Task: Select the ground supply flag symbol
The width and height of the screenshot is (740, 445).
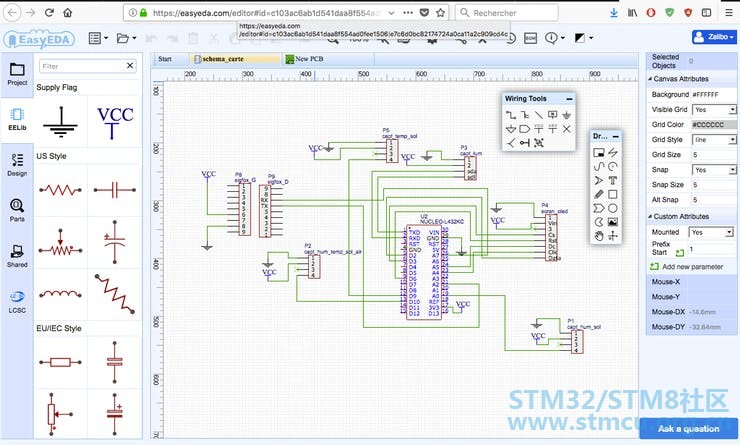Action: tap(60, 122)
